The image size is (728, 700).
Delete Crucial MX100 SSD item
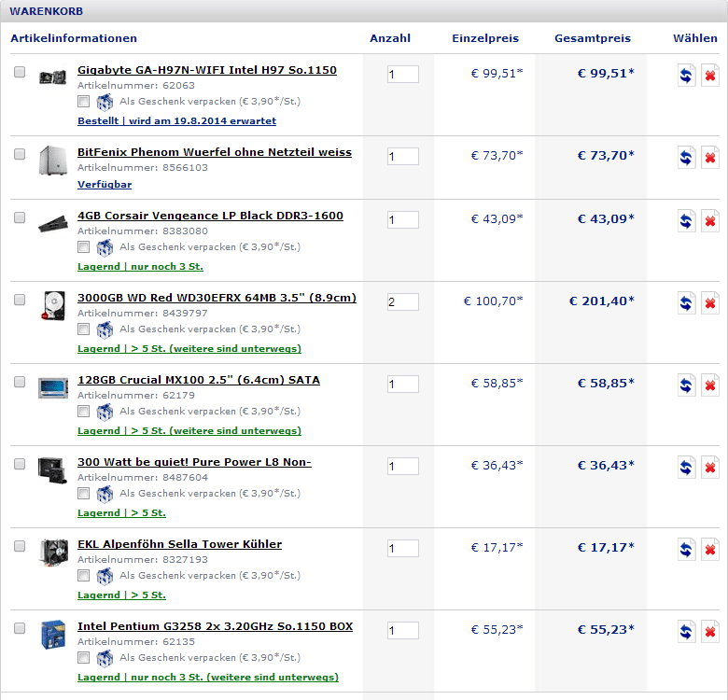(x=710, y=385)
